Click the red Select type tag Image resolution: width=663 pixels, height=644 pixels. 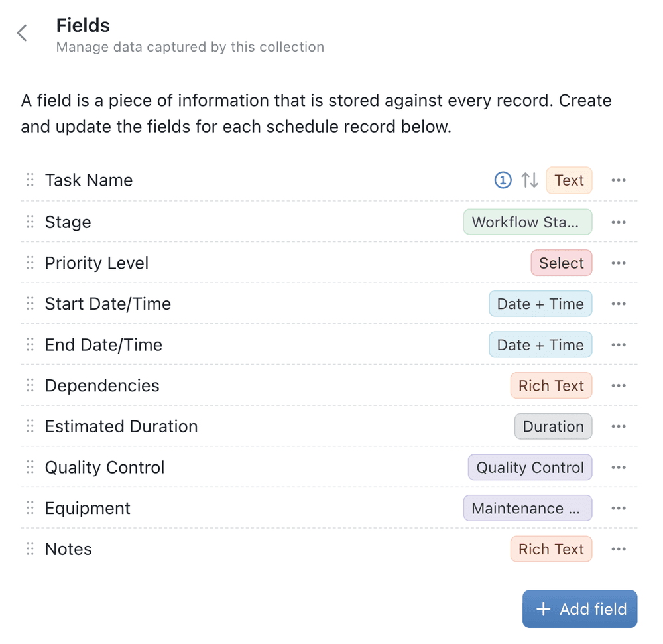click(561, 263)
